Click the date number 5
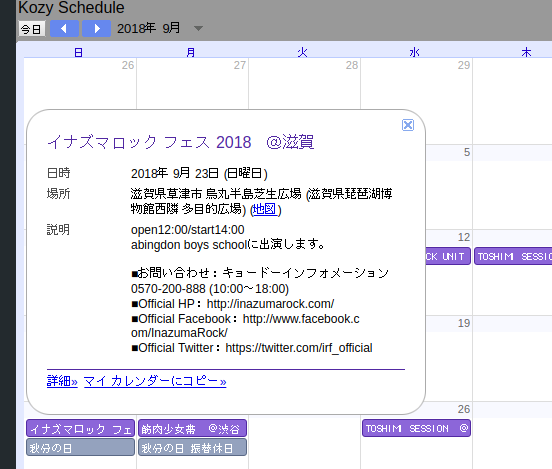This screenshot has height=469, width=552. click(x=467, y=152)
